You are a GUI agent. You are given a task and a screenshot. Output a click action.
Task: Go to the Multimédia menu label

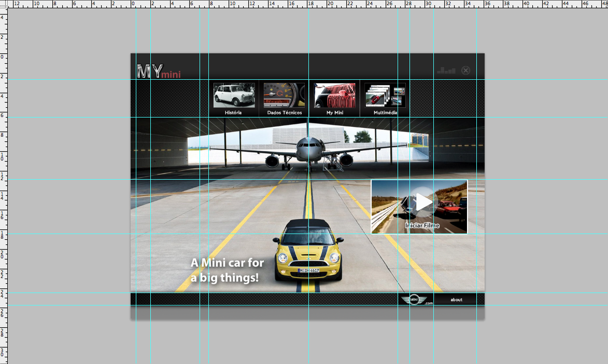386,112
